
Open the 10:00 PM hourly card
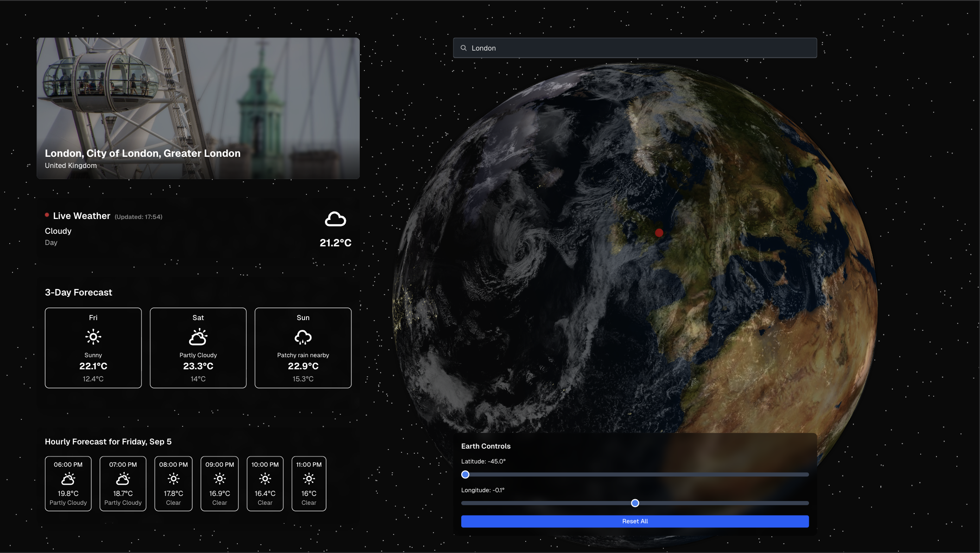click(x=265, y=483)
